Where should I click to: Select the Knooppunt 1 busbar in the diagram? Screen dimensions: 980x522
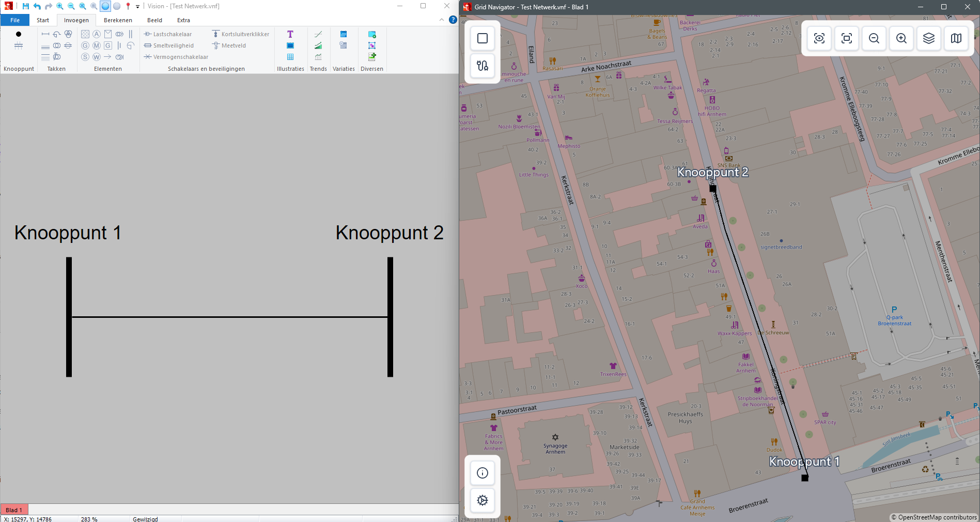point(69,317)
